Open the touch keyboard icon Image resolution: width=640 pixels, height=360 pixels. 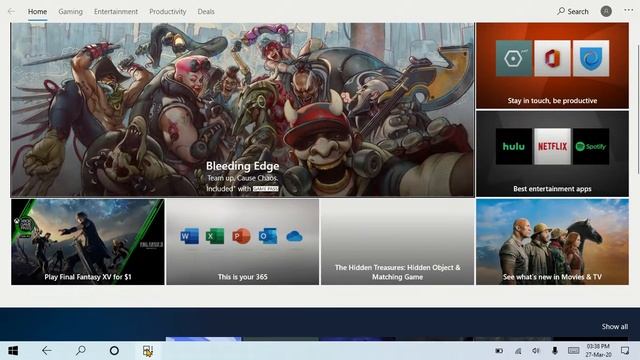pos(573,351)
